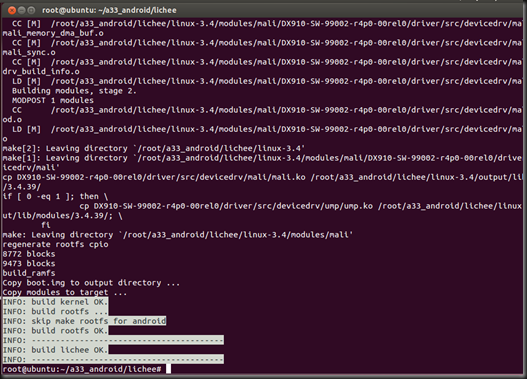Click the 'root@ubuntu:~/a33_android/lichee#' prompt

pos(82,369)
